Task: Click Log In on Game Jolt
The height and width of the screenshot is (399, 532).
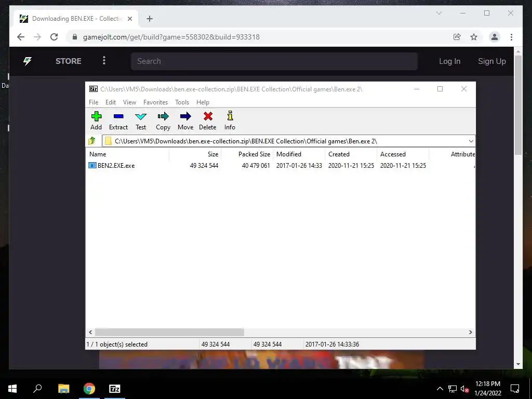Action: [x=449, y=61]
